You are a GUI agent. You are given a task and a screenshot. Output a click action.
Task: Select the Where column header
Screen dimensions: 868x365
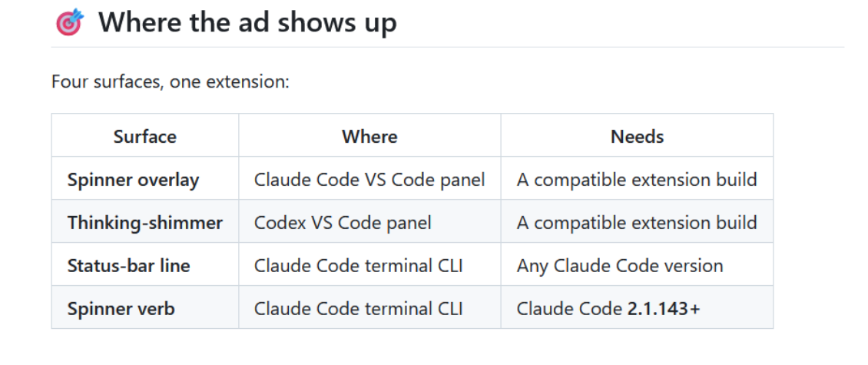(x=369, y=136)
